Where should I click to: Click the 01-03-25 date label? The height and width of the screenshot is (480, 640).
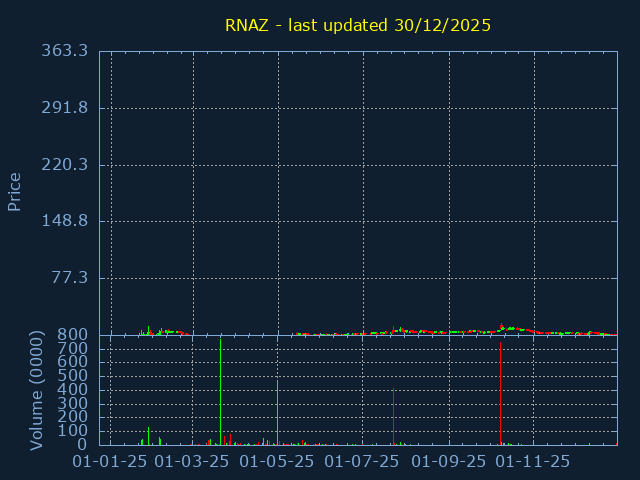(193, 462)
